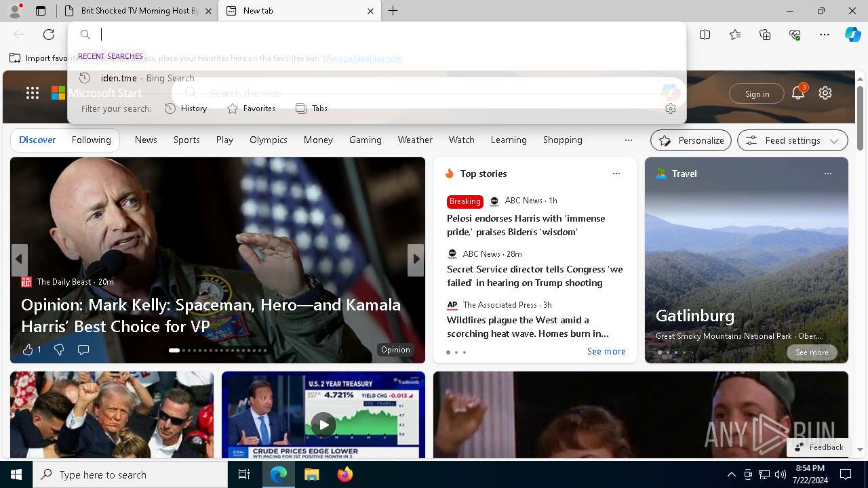Read Pelosi endorses Harris story
Viewport: 868px width, 488px height.
[526, 225]
